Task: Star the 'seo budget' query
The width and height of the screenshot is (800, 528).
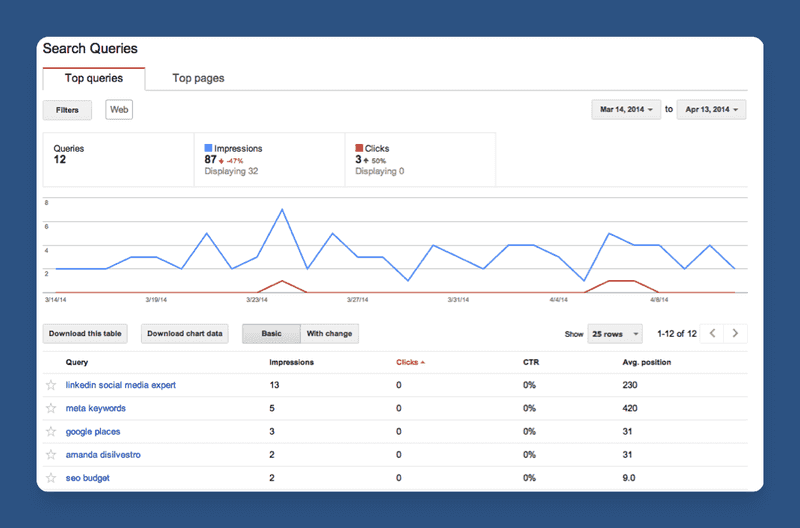Action: (x=51, y=478)
